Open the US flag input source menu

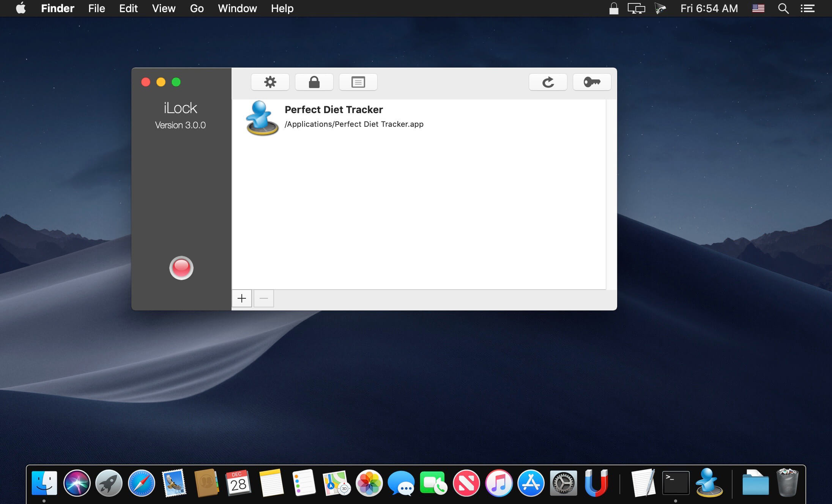[x=758, y=8]
